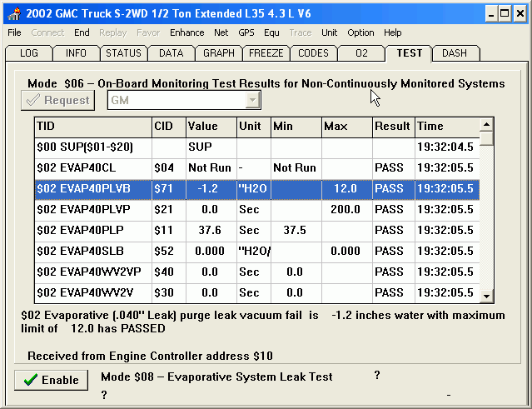Select the EVAP40PLP result row
This screenshot has width=532, height=409.
(x=92, y=229)
